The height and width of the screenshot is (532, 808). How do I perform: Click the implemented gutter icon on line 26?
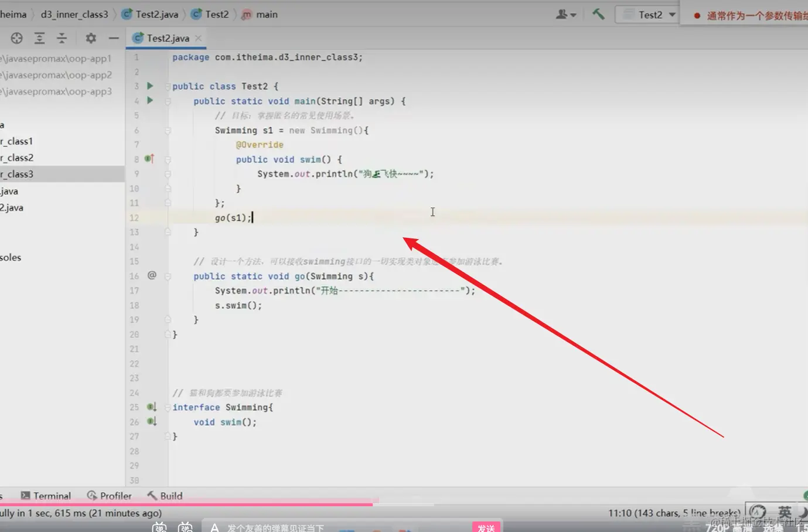151,421
